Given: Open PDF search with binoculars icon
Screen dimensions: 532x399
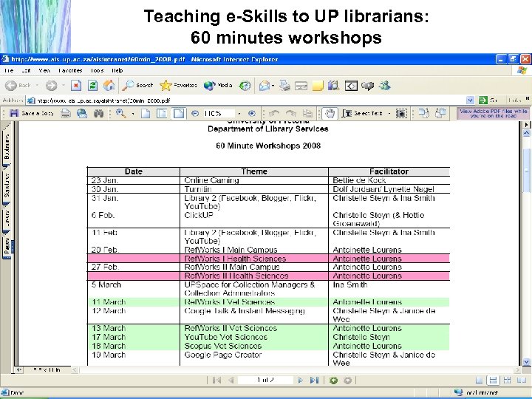Looking at the screenshot, I should pyautogui.click(x=98, y=113).
